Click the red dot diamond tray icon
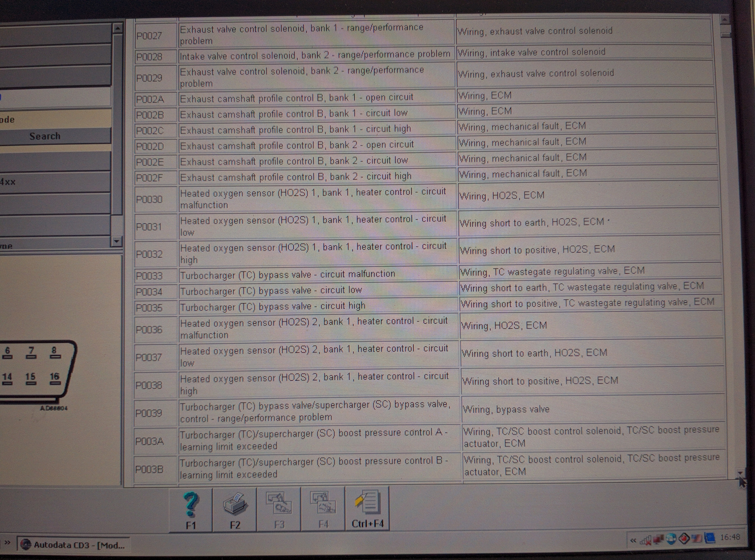Screen dimensions: 755x560 [684, 539]
